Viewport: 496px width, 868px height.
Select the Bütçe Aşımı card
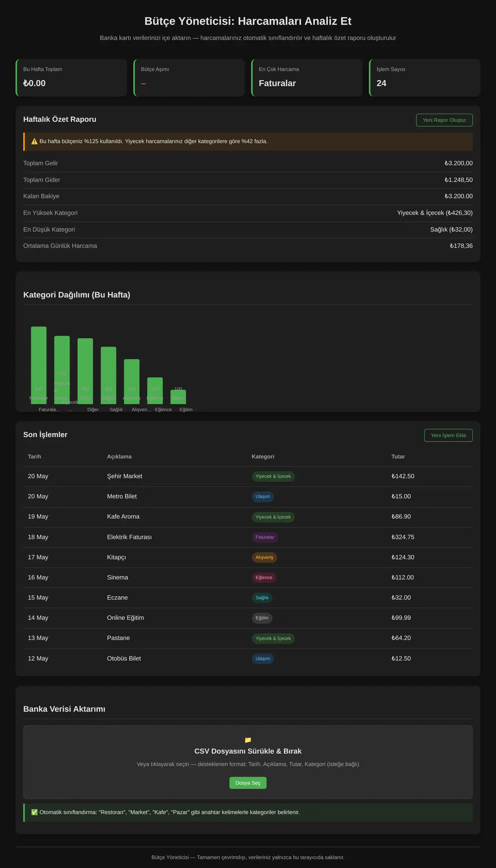click(x=189, y=78)
